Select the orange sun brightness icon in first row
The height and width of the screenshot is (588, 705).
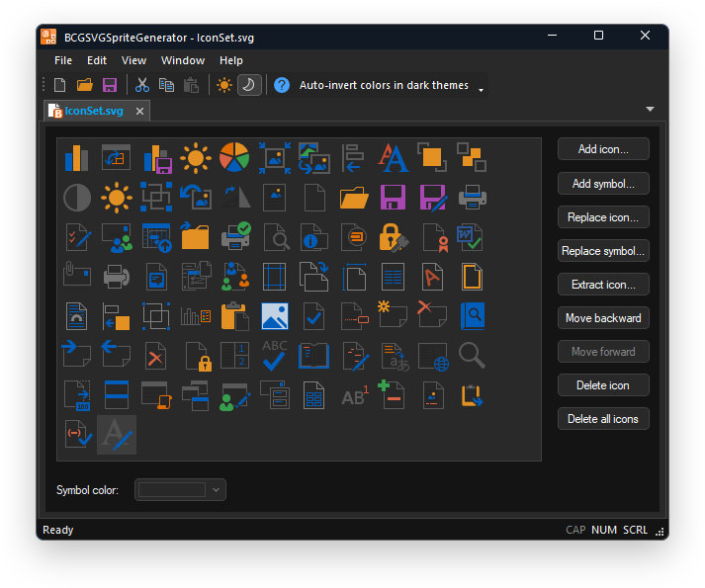195,158
